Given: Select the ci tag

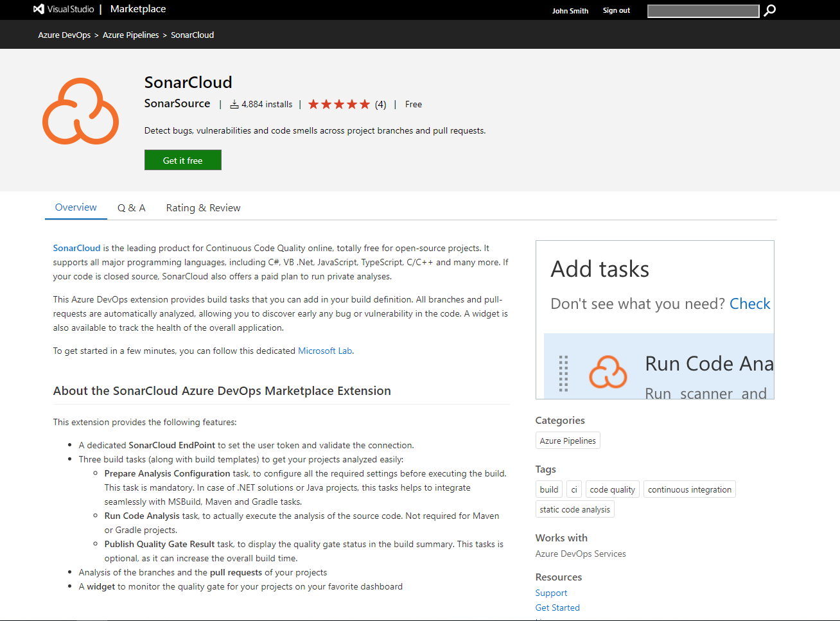Looking at the screenshot, I should (x=574, y=489).
